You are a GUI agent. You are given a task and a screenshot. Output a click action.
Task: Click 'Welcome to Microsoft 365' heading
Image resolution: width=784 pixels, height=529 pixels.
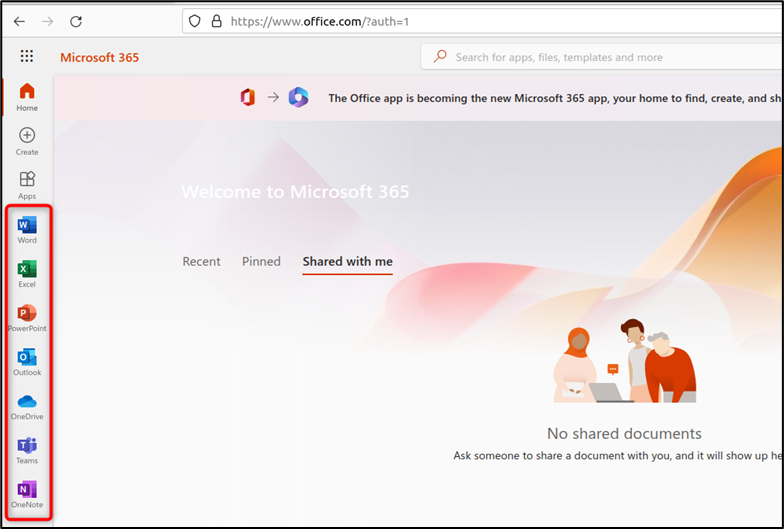pyautogui.click(x=295, y=192)
